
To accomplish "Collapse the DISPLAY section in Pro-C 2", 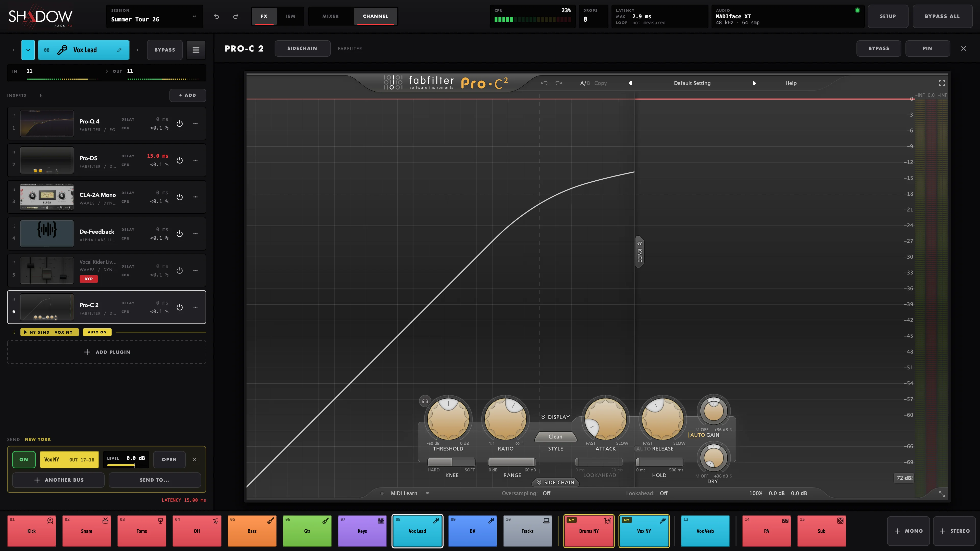I will pyautogui.click(x=555, y=417).
